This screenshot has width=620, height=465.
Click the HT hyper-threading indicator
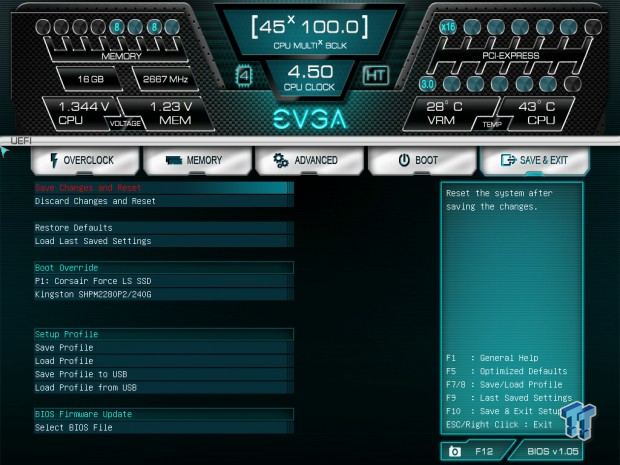[376, 75]
